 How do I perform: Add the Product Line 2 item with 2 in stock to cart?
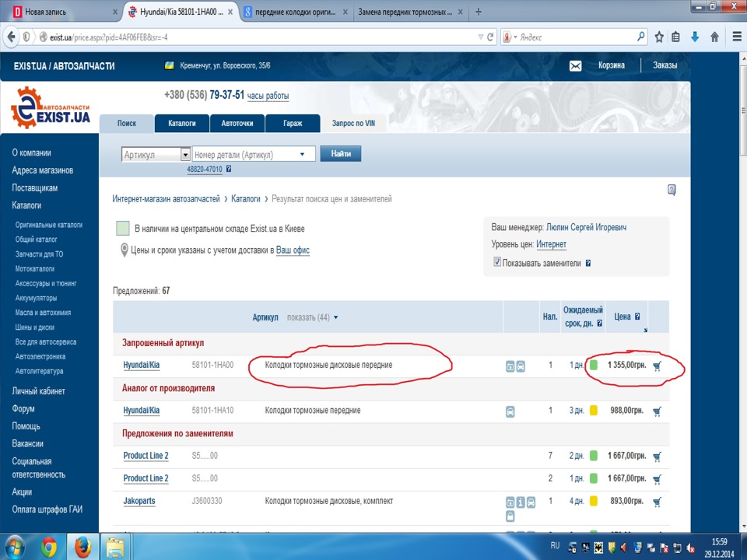pyautogui.click(x=658, y=479)
